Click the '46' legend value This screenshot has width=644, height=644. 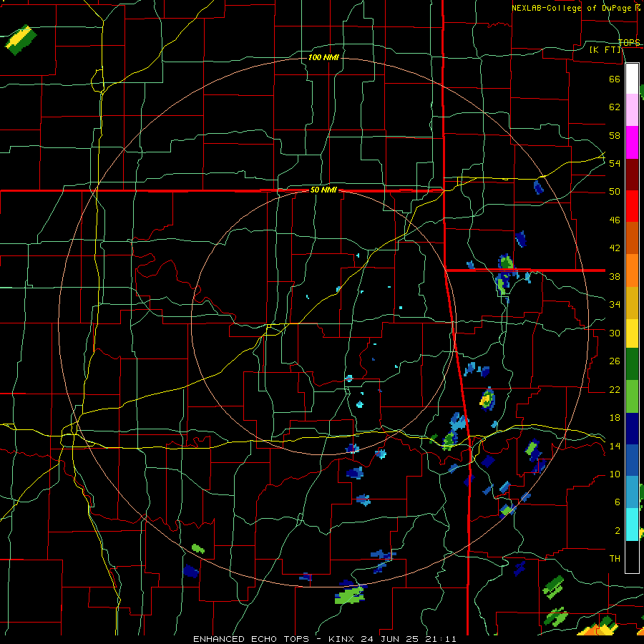coord(615,220)
